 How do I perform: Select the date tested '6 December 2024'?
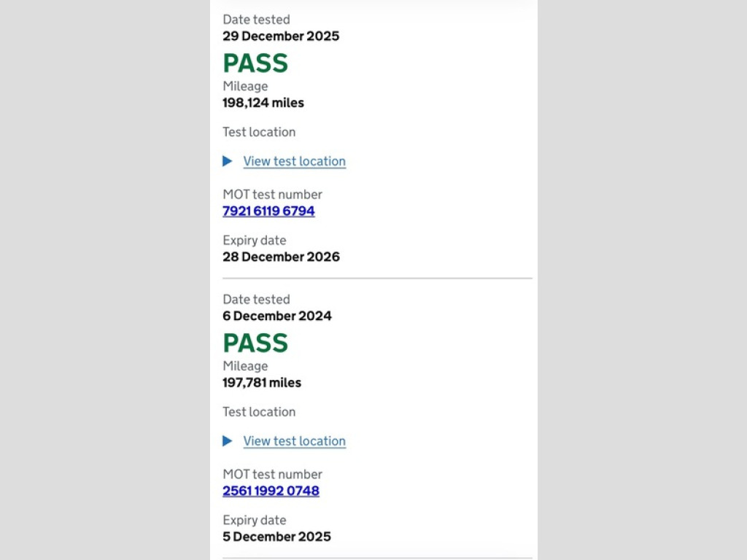point(277,316)
